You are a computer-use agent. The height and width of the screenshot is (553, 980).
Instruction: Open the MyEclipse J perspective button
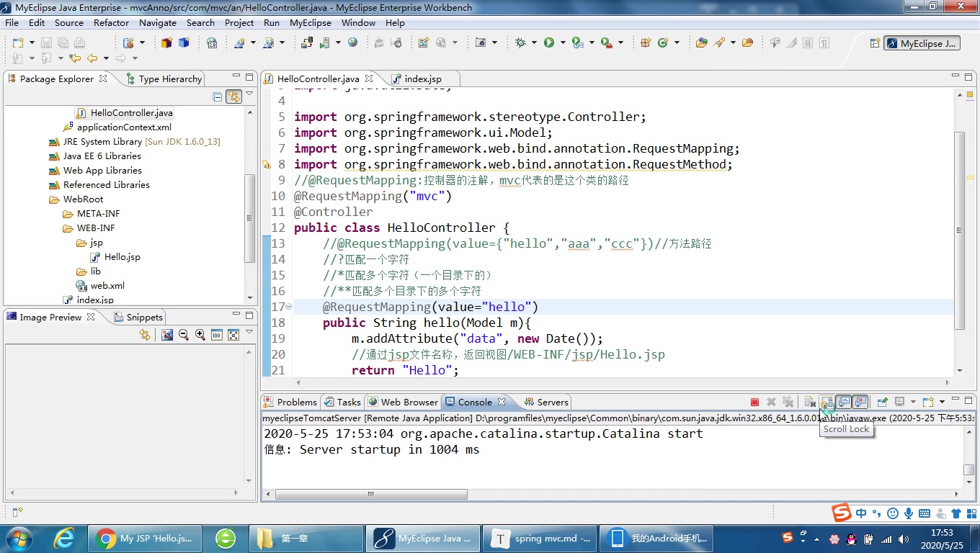tap(922, 42)
